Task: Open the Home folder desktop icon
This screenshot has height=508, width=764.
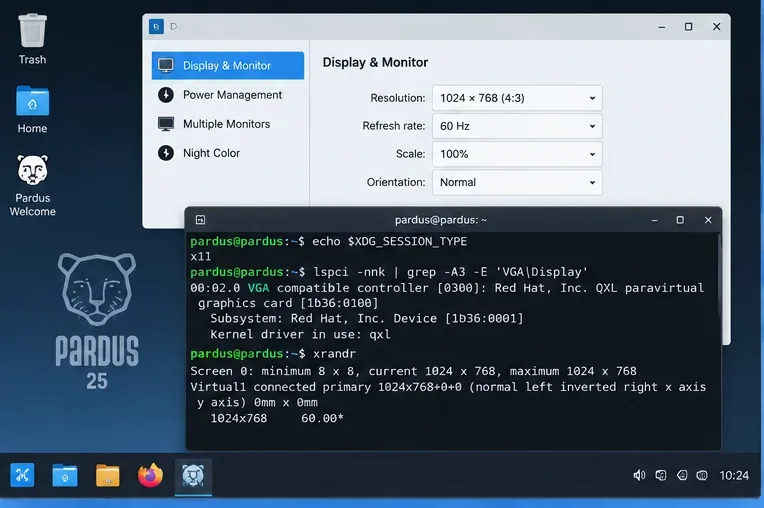Action: [x=32, y=110]
